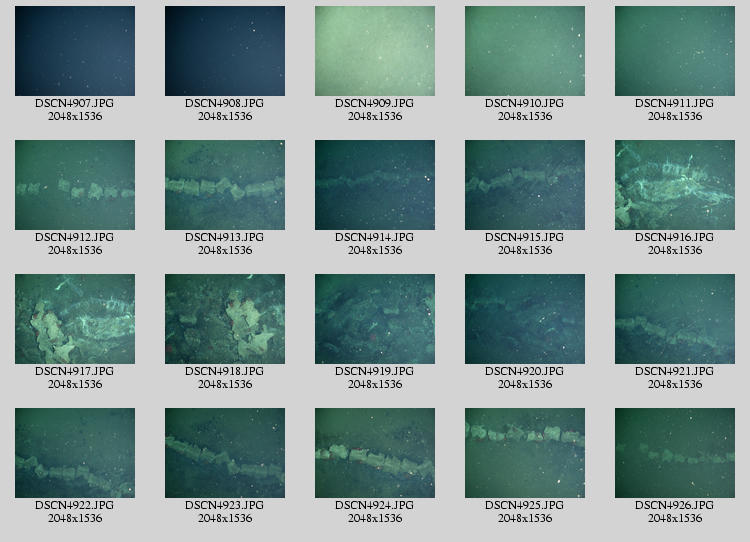This screenshot has height=542, width=750.
Task: Open the DSCN4916.JPG thumbnail image
Action: point(675,185)
